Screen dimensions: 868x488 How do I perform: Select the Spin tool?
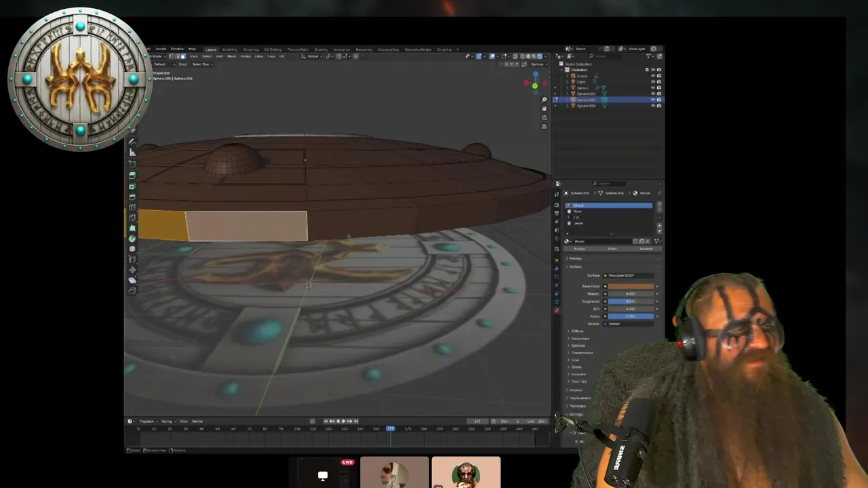pos(132,239)
